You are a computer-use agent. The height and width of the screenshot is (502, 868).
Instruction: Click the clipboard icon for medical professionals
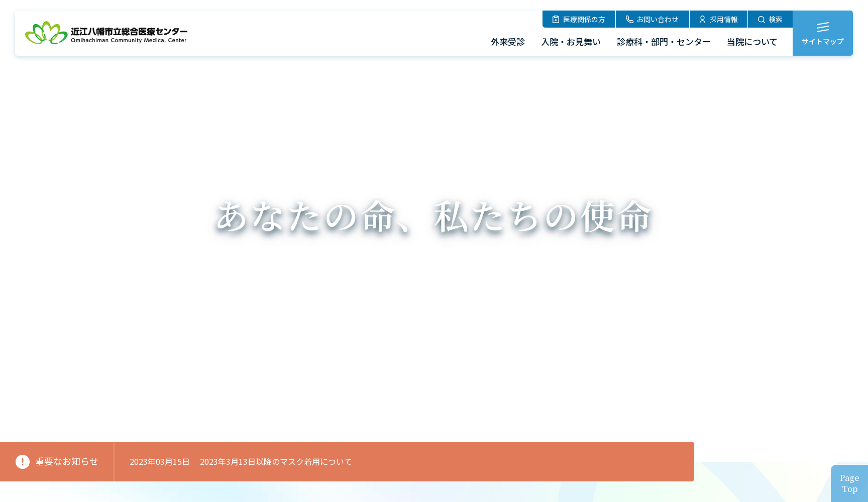click(x=556, y=20)
